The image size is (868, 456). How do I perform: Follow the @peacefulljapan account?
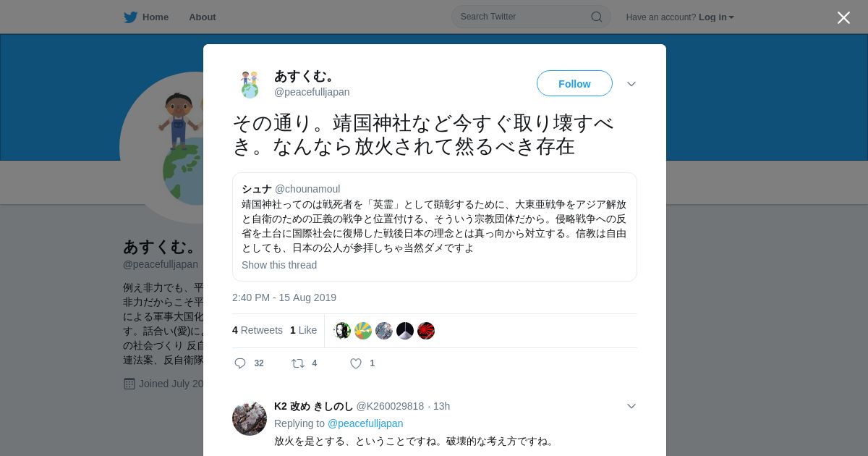coord(574,83)
